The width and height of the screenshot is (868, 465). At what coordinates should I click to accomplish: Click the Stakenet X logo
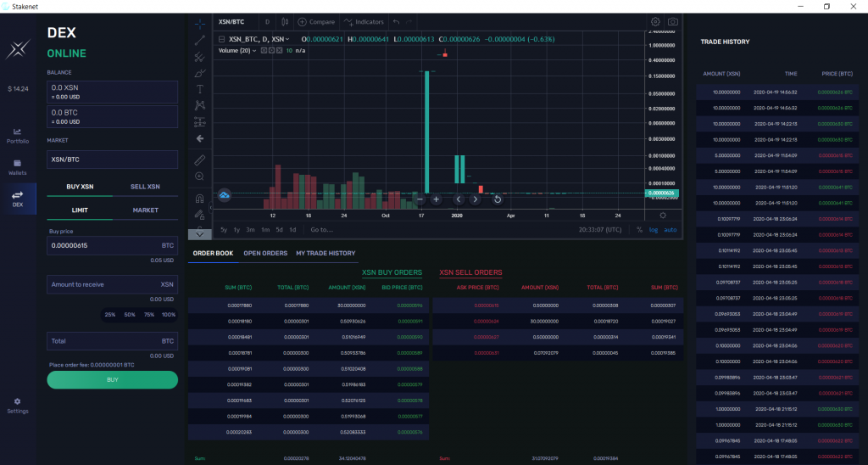(18, 49)
